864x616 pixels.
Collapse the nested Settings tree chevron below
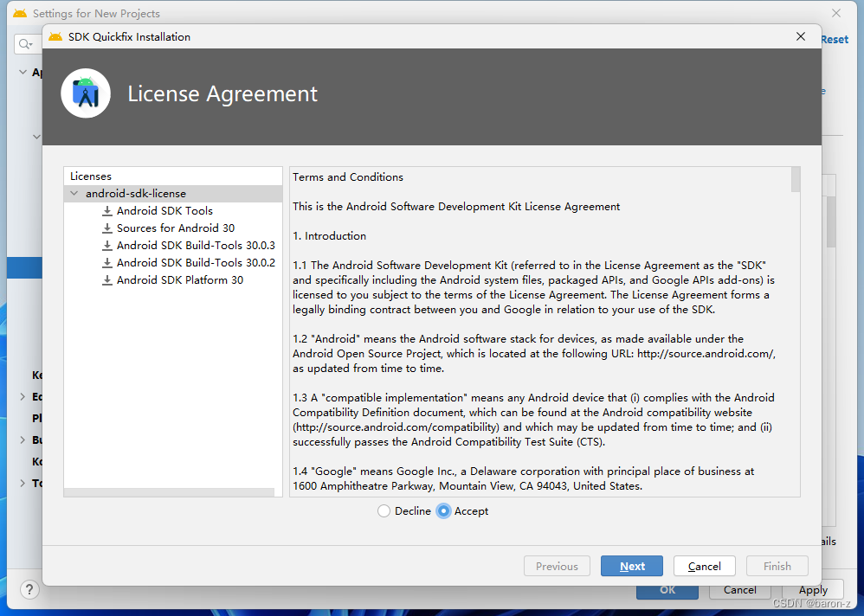point(36,137)
